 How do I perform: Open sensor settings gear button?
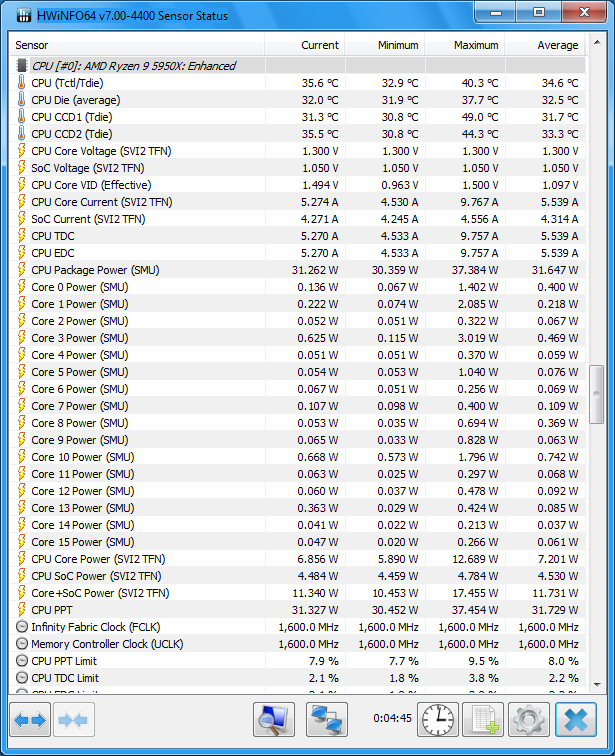[x=530, y=720]
